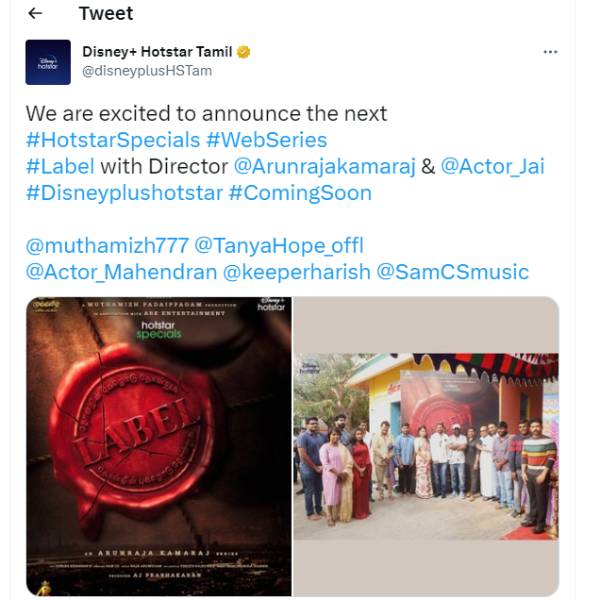Visit @Arunrajakamaraj mention
600x600 pixels.
coord(324,166)
